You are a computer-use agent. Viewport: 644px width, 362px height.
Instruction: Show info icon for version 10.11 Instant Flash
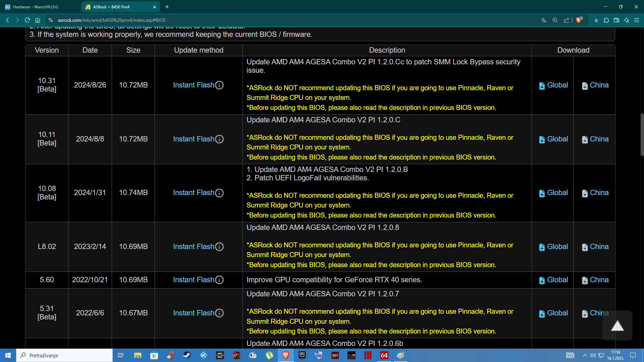pos(219,139)
